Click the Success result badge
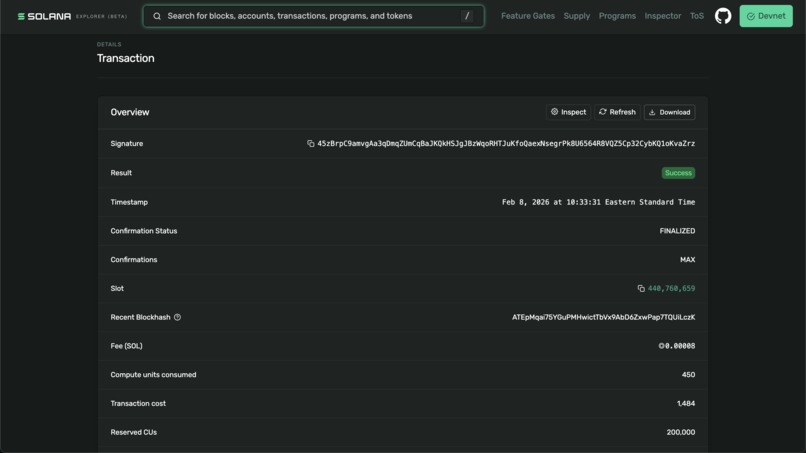Screen dimensions: 806x453 (x=678, y=173)
